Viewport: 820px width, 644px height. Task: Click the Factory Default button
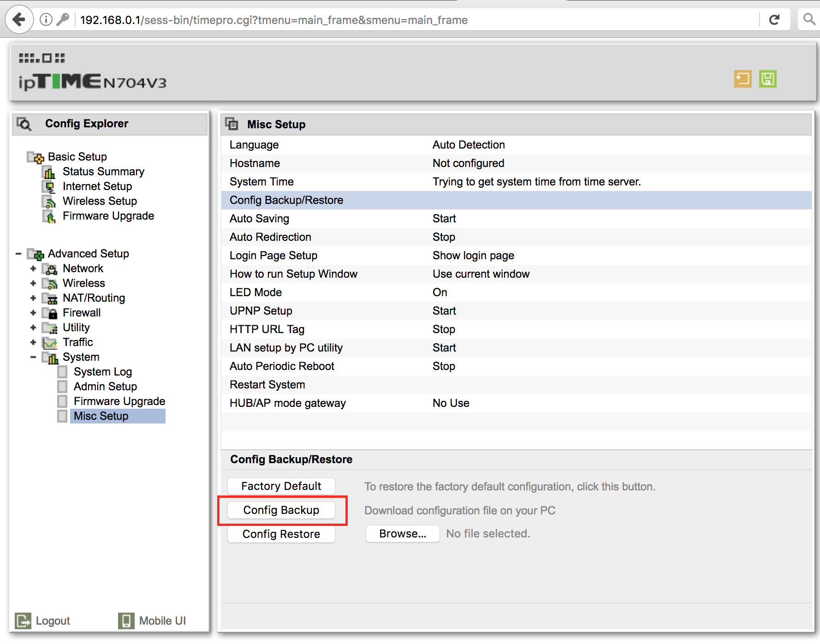(281, 486)
